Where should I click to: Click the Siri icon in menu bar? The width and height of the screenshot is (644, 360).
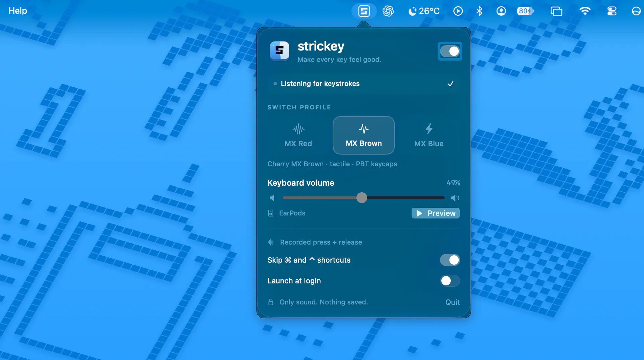pyautogui.click(x=636, y=11)
